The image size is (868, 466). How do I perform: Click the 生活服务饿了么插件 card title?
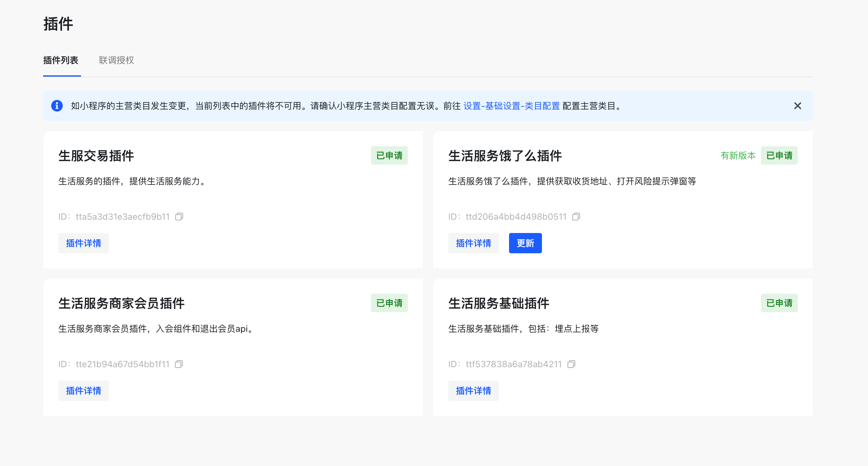[x=505, y=156]
